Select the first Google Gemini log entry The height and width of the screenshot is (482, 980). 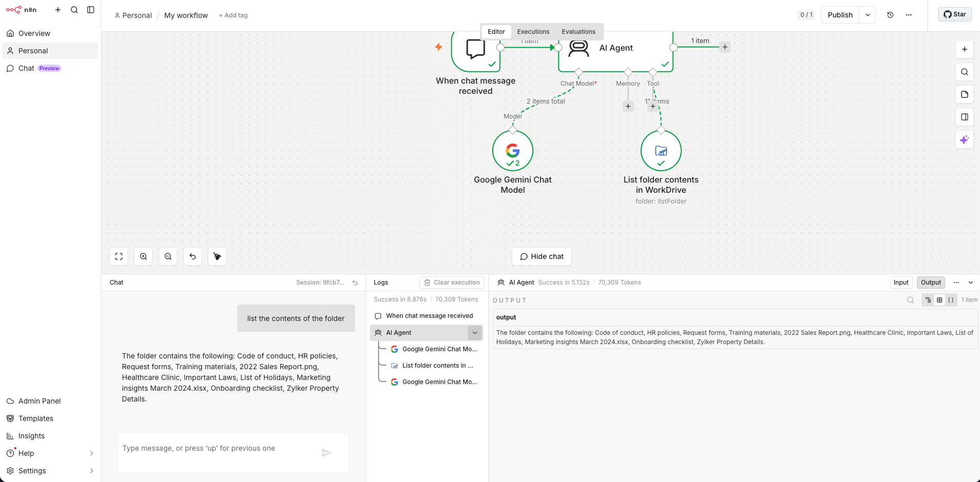point(434,349)
